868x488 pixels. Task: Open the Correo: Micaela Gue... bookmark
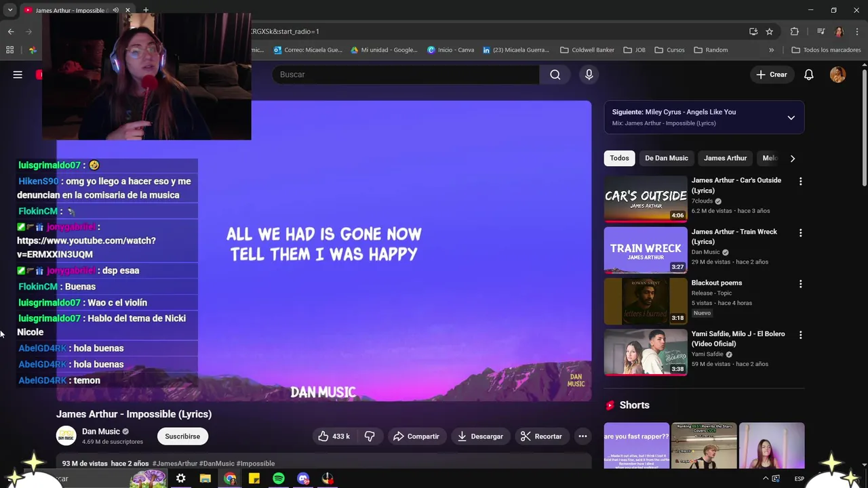coord(308,49)
